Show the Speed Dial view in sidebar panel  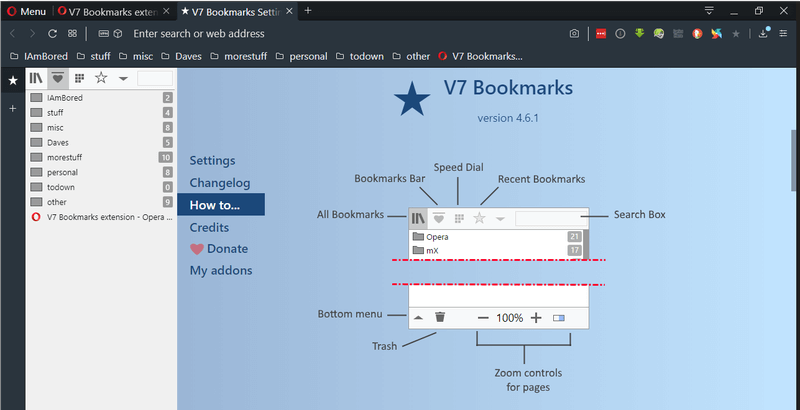(x=79, y=78)
